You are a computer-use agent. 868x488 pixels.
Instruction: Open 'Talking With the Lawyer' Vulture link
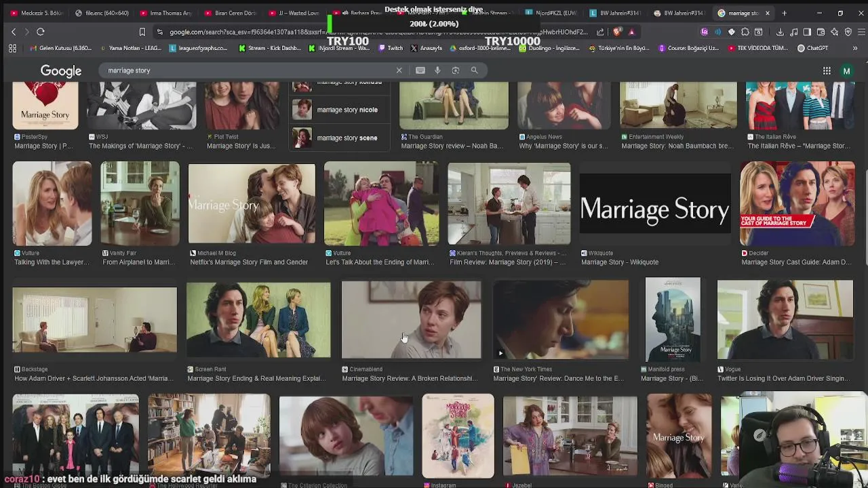point(51,262)
